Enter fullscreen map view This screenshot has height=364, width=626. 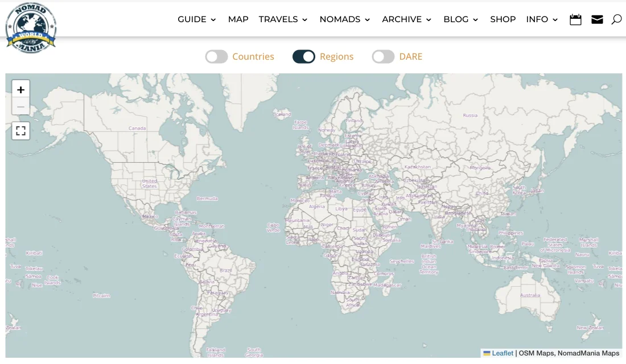(21, 131)
